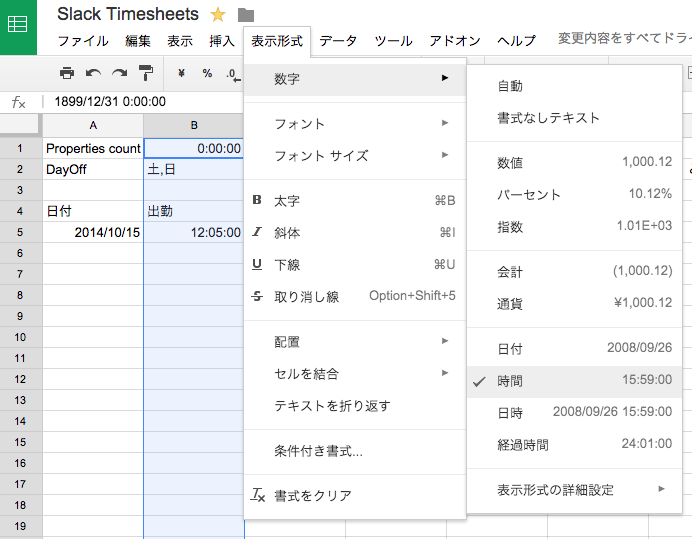
Task: Star the Slack Timesheets document
Action: coord(218,15)
